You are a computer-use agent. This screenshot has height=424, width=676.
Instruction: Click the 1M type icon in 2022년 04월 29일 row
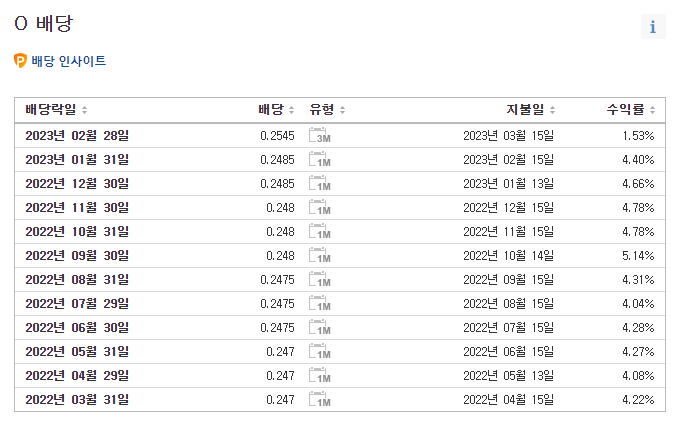pos(319,376)
